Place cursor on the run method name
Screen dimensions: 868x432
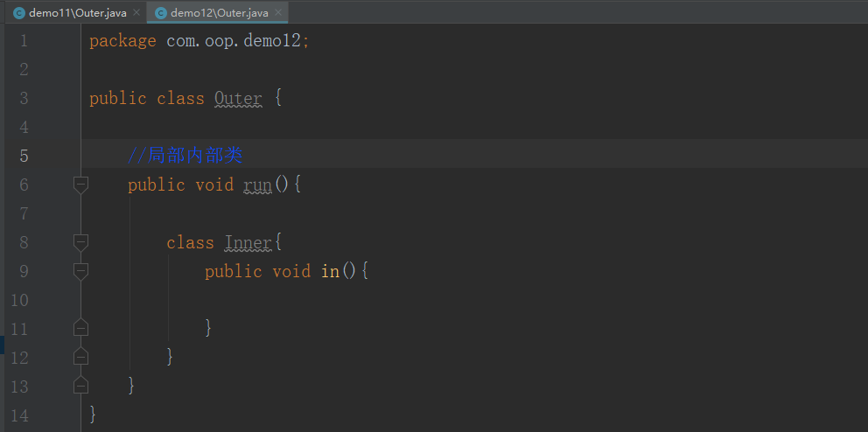257,185
